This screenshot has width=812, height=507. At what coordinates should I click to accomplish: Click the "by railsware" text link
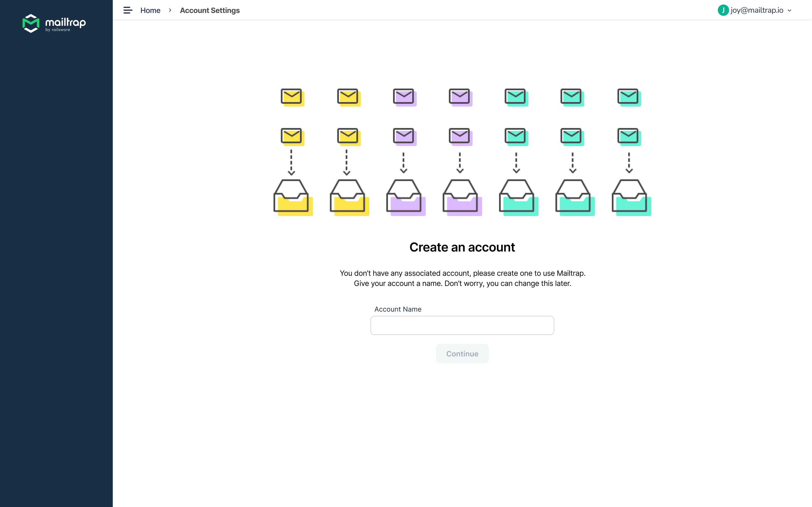58,30
